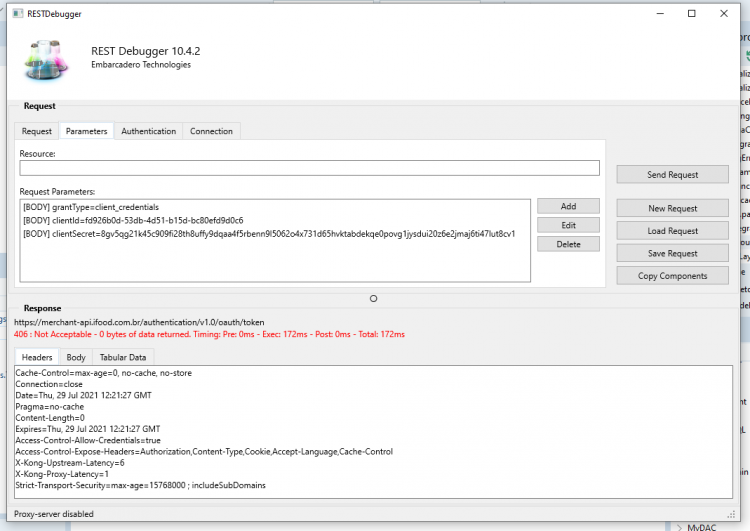This screenshot has height=531, width=750.
Task: Switch to the Parameters tab
Action: pos(87,131)
